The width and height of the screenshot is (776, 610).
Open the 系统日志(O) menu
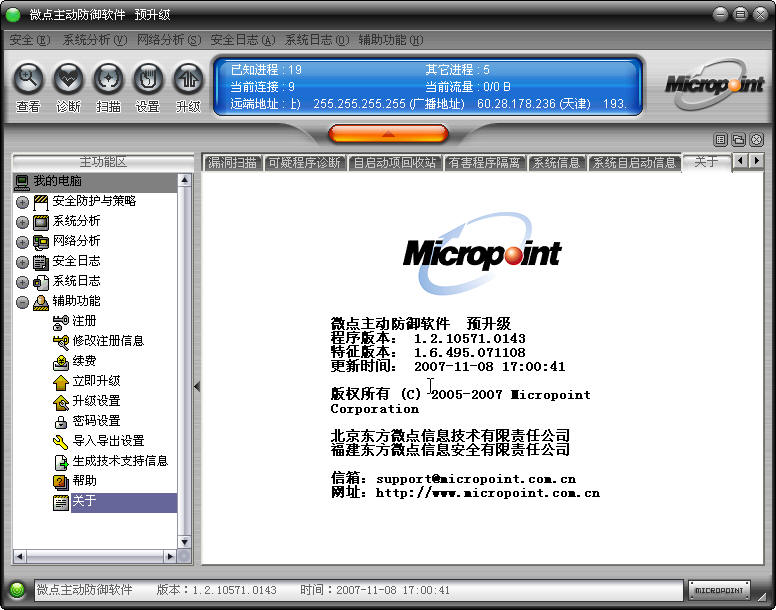[x=317, y=40]
